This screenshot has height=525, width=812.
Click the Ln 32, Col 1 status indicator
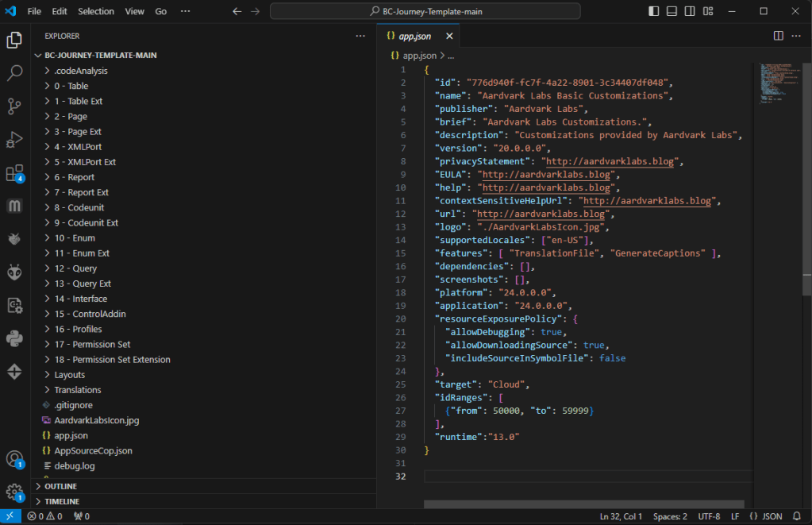pos(621,516)
